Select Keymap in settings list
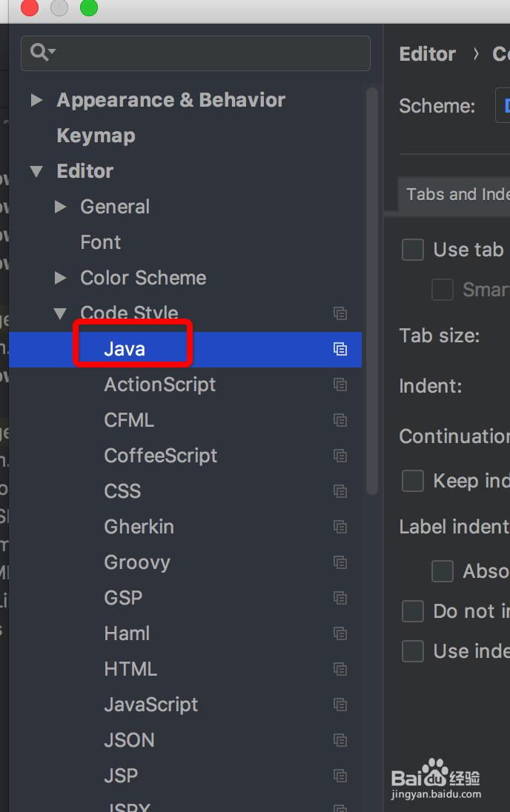 pyautogui.click(x=96, y=136)
